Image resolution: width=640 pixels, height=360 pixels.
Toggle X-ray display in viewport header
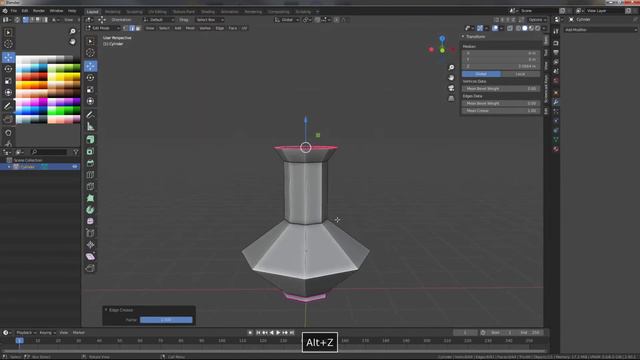[510, 28]
